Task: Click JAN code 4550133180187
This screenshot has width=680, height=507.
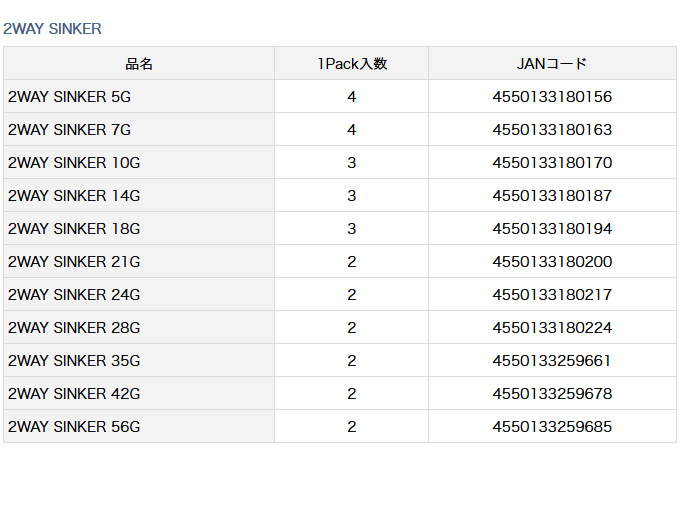Action: pyautogui.click(x=552, y=196)
